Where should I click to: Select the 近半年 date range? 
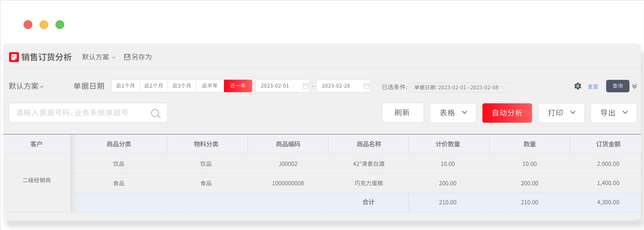pos(210,86)
